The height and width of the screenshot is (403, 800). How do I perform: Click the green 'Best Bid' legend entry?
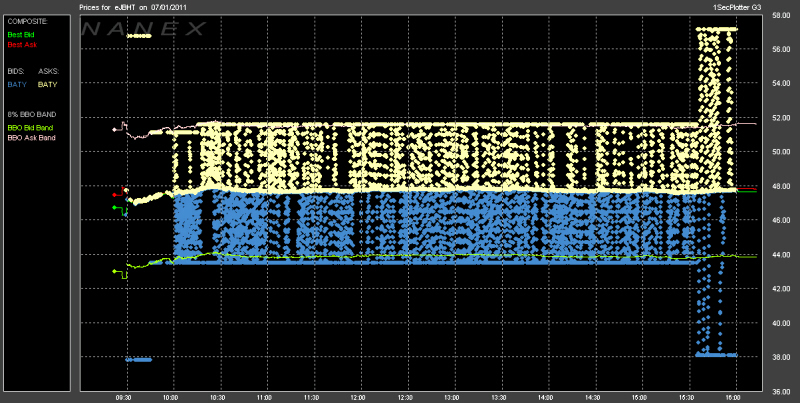pos(19,34)
